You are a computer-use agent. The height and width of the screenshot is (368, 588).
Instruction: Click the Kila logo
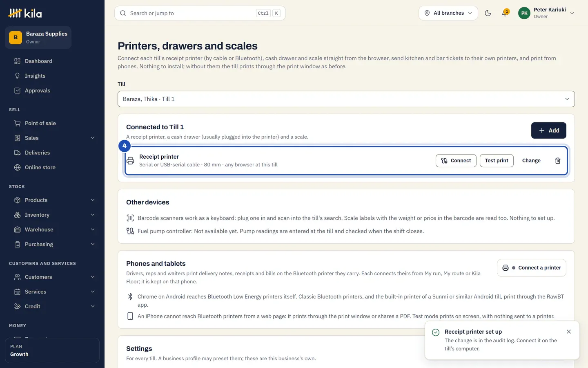(25, 13)
